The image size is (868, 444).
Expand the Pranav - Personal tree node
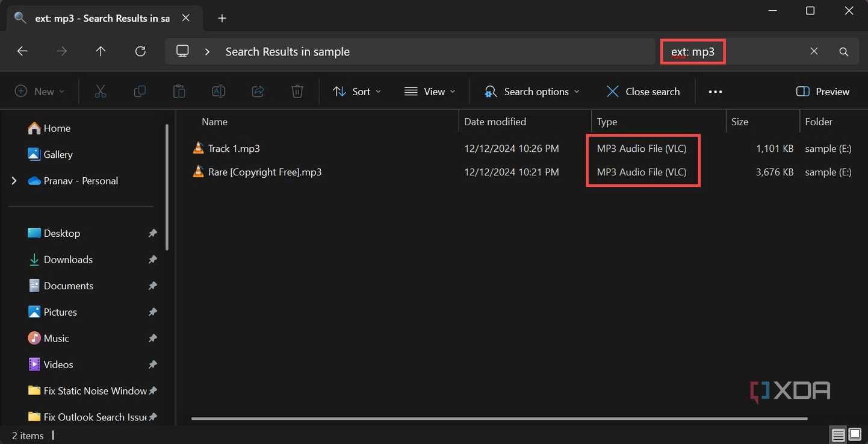[x=14, y=181]
